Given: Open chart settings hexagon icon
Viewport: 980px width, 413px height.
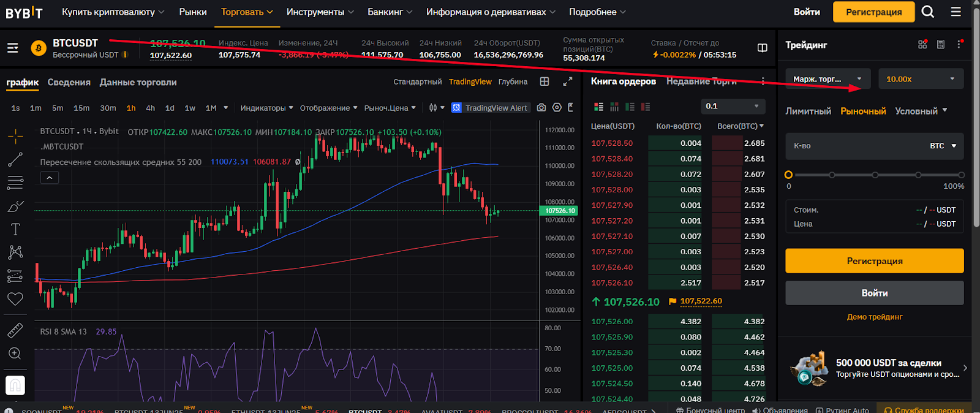Looking at the screenshot, I should pyautogui.click(x=557, y=107).
